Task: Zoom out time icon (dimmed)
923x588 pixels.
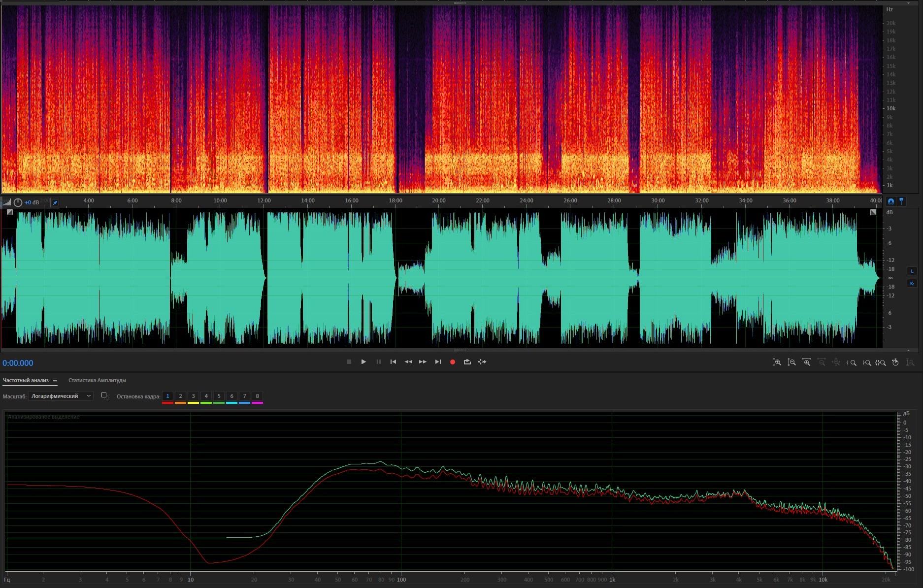Action: 822,362
